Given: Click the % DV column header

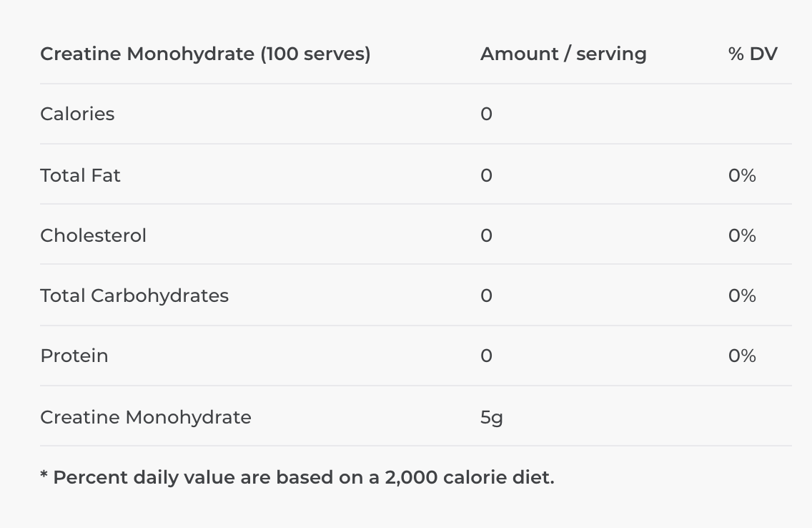Looking at the screenshot, I should click(x=753, y=54).
